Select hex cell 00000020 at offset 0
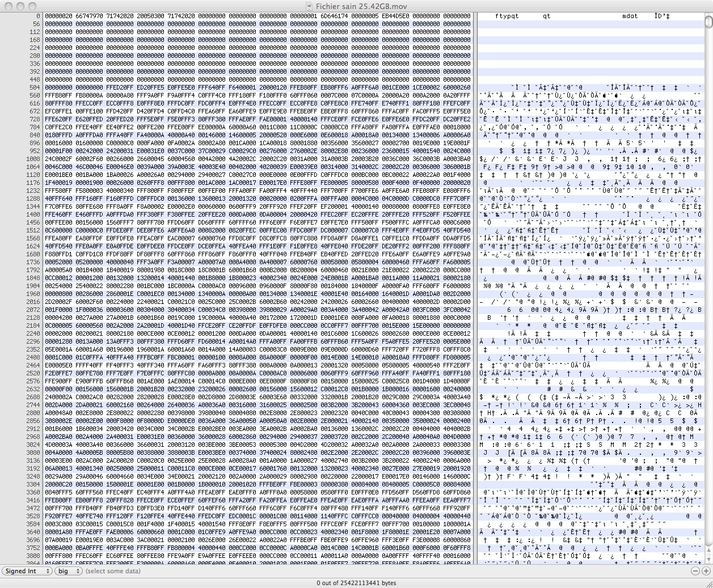This screenshot has width=713, height=588. [58, 16]
